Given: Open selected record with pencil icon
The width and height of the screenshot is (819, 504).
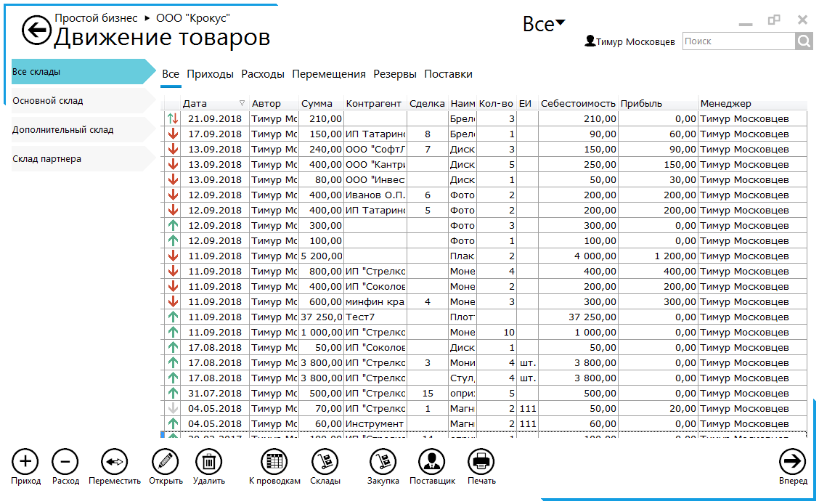Looking at the screenshot, I should [x=165, y=461].
